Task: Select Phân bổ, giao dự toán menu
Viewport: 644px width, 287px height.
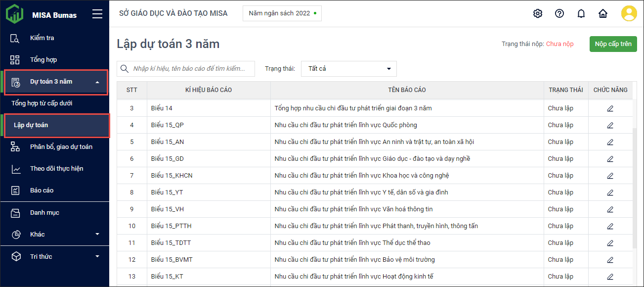Action: 61,147
